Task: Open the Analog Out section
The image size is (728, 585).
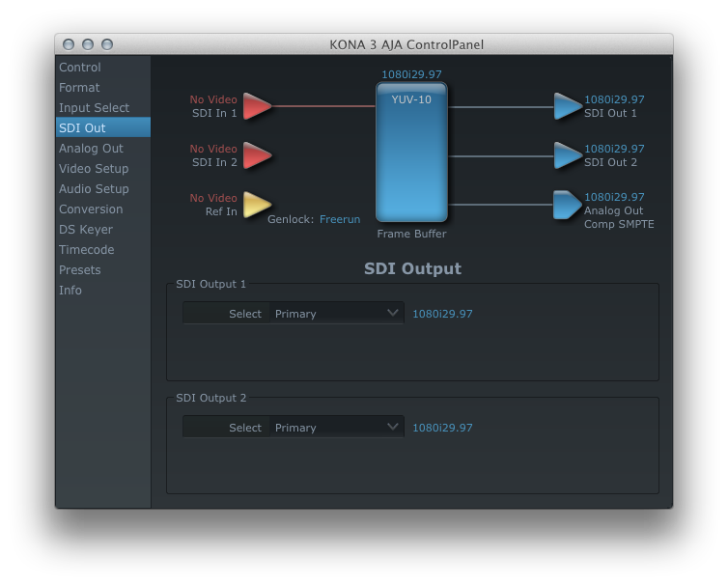Action: pyautogui.click(x=103, y=148)
